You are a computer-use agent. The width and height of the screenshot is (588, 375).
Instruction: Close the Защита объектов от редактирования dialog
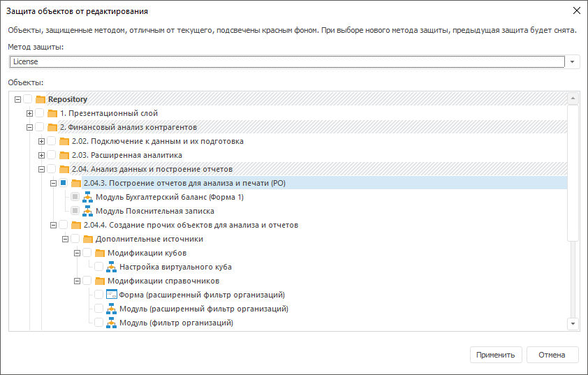coord(576,11)
